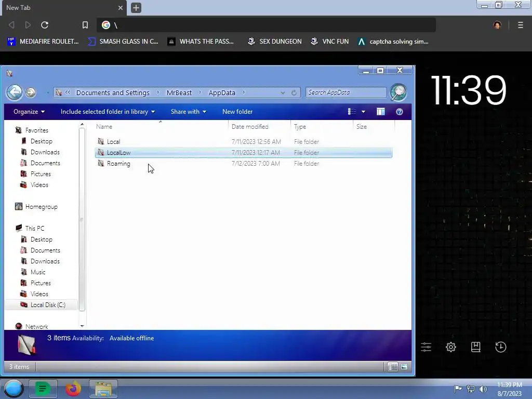Open a new browser tab with plus
Screen dimensions: 532x399
pos(136,8)
